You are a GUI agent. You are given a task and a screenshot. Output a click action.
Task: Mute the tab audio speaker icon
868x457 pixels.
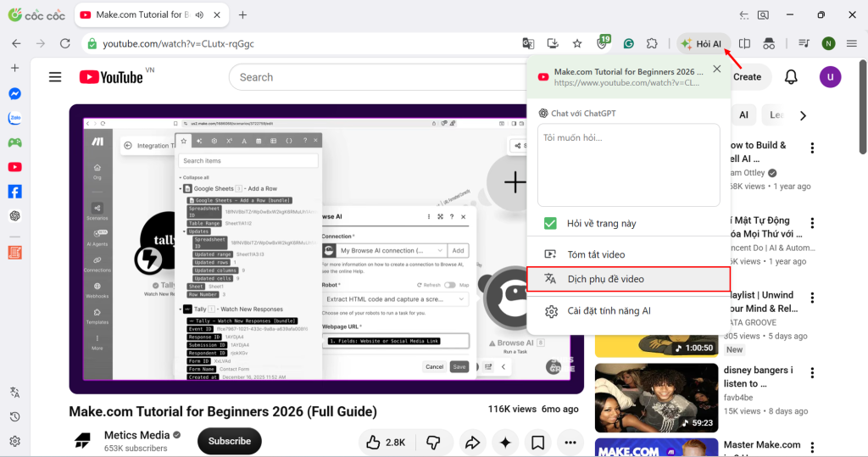199,15
